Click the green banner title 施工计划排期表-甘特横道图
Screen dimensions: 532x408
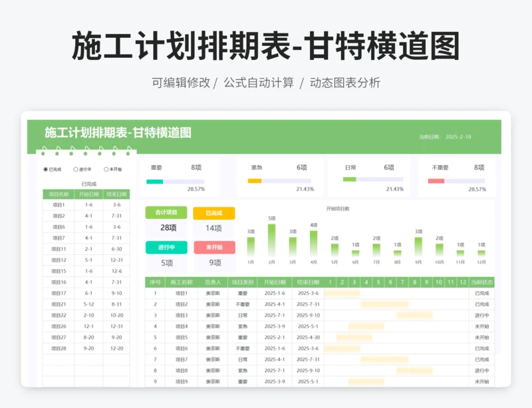coord(118,132)
